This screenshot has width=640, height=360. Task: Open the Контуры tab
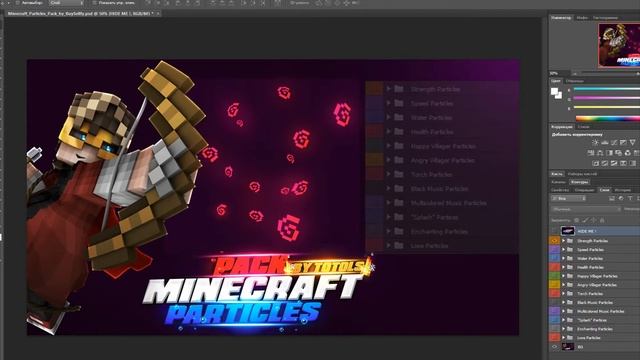tap(580, 182)
